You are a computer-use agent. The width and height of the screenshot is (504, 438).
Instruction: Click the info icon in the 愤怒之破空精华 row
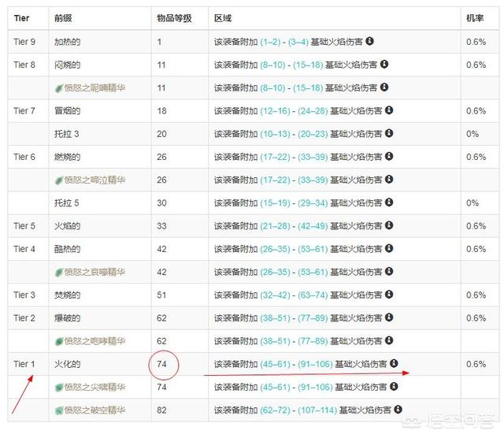click(x=398, y=410)
